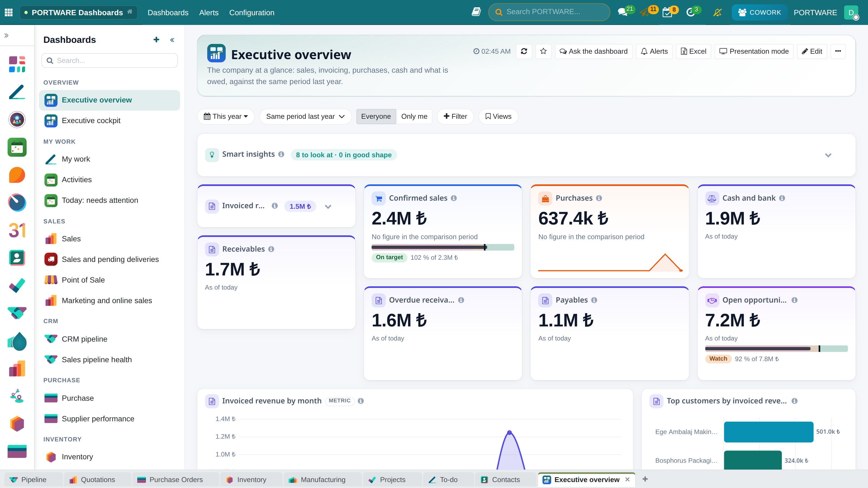
Task: Click the Ask the dashboard button
Action: tap(594, 51)
